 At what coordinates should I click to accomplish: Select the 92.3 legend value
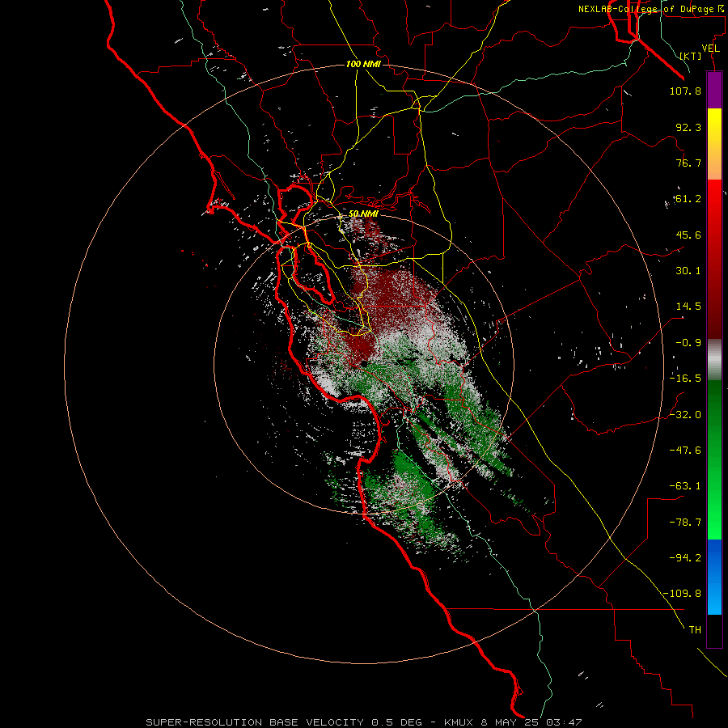click(688, 127)
